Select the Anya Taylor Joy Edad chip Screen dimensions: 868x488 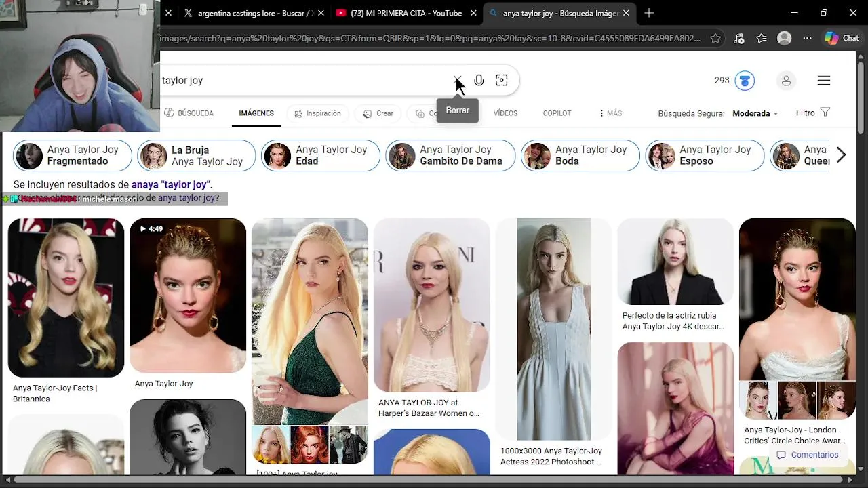tap(321, 155)
